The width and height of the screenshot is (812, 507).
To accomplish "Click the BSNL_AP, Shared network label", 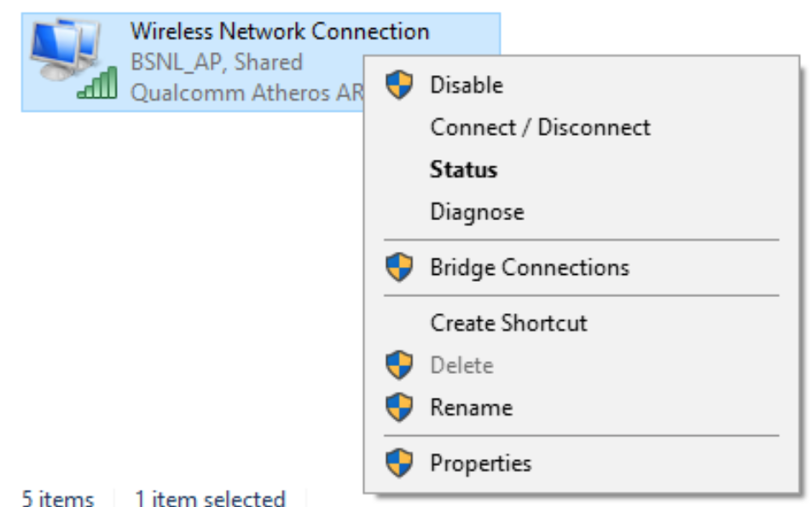I will click(x=217, y=62).
